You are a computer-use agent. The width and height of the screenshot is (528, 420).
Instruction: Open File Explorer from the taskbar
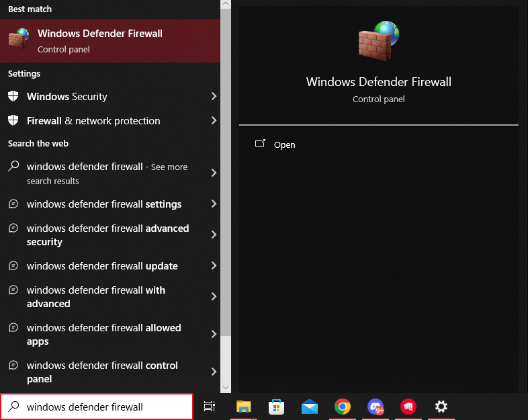coord(243,407)
